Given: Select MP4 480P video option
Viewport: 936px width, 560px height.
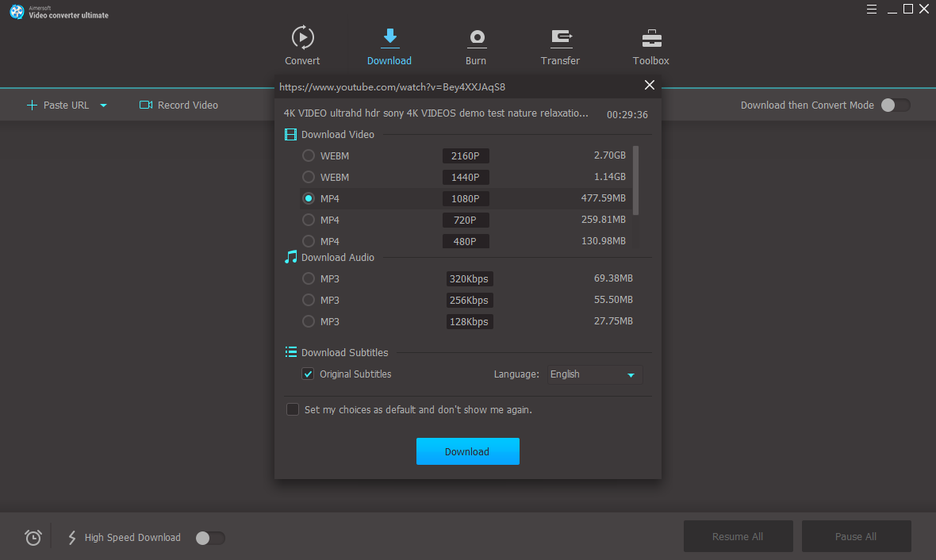Looking at the screenshot, I should 308,241.
